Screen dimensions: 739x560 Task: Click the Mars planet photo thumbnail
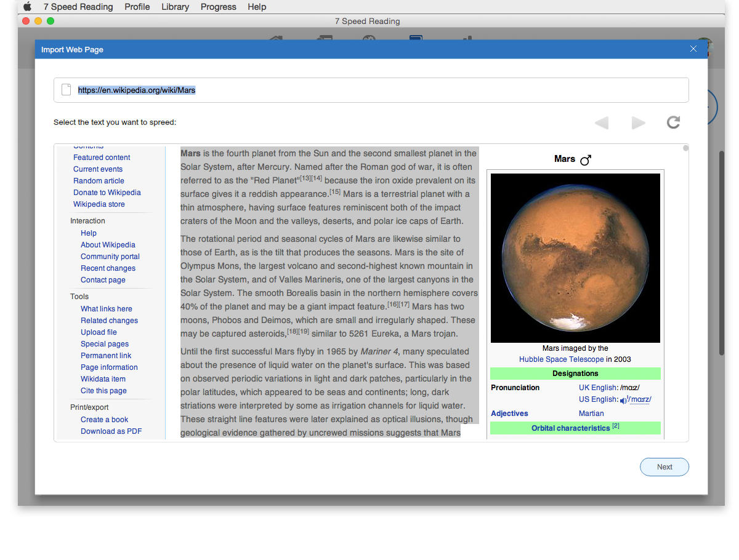(575, 258)
